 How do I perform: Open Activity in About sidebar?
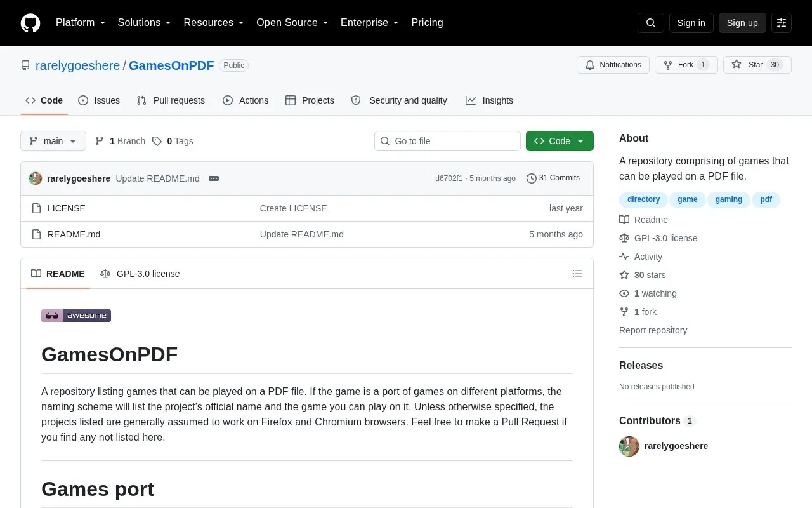click(x=641, y=257)
